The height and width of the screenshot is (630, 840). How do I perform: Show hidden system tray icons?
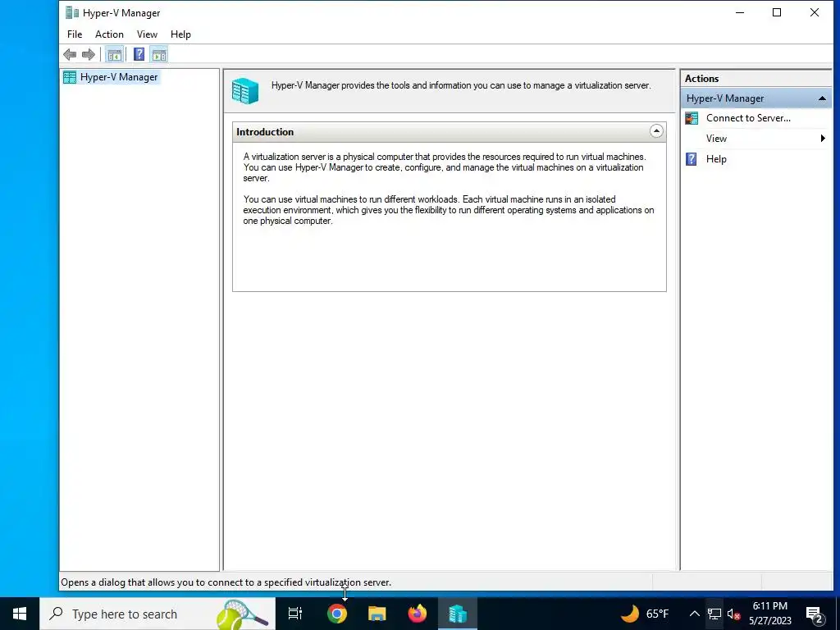pyautogui.click(x=694, y=614)
